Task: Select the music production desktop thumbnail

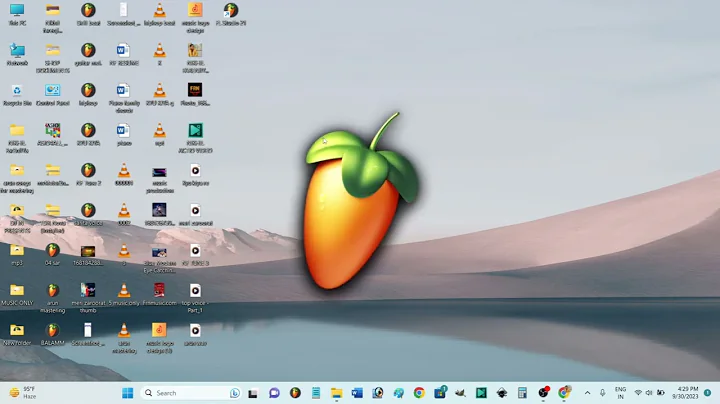Action: click(159, 179)
